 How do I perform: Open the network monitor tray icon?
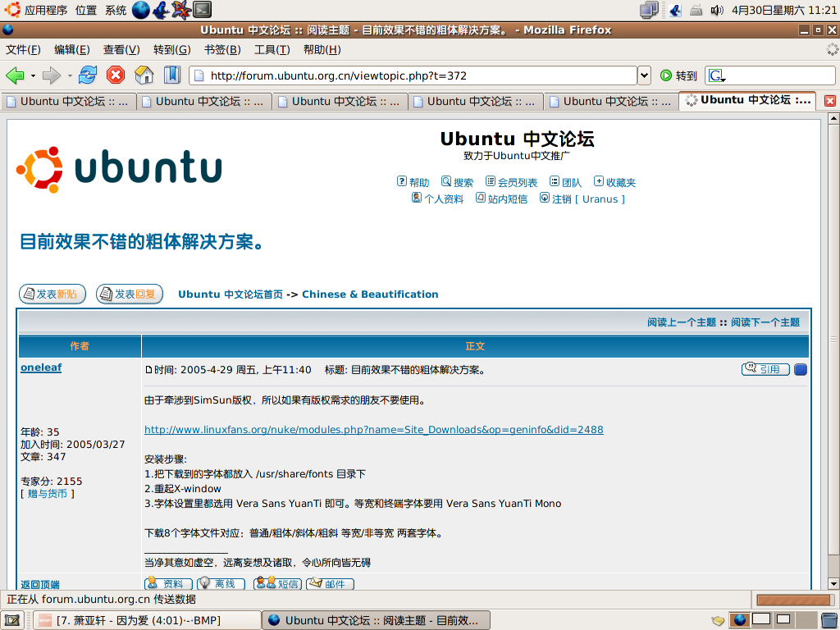tap(649, 10)
